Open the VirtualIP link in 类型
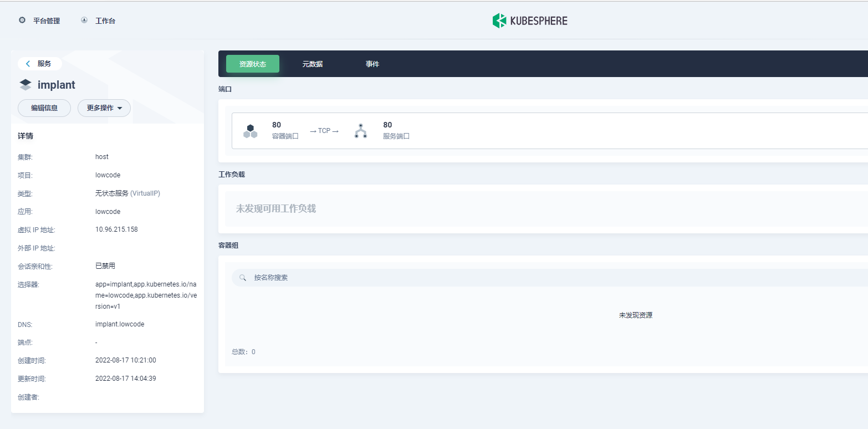The height and width of the screenshot is (429, 868). click(x=146, y=193)
